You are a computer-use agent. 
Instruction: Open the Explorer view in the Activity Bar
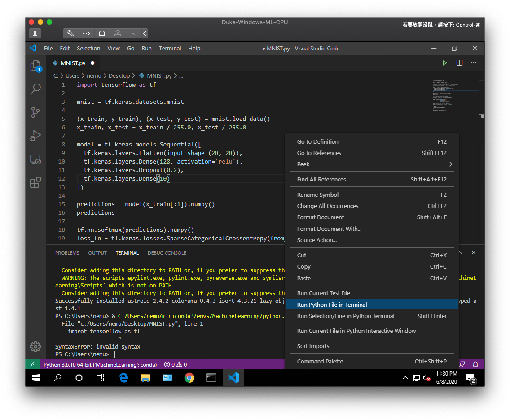pyautogui.click(x=35, y=66)
